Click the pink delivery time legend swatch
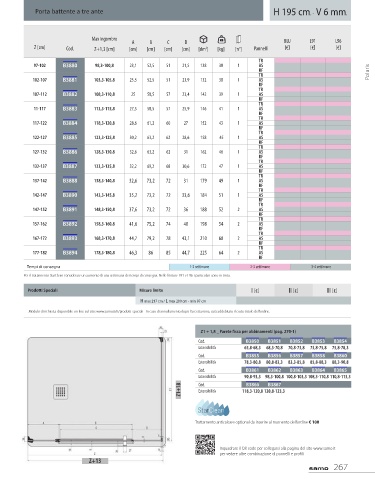 [260, 267]
